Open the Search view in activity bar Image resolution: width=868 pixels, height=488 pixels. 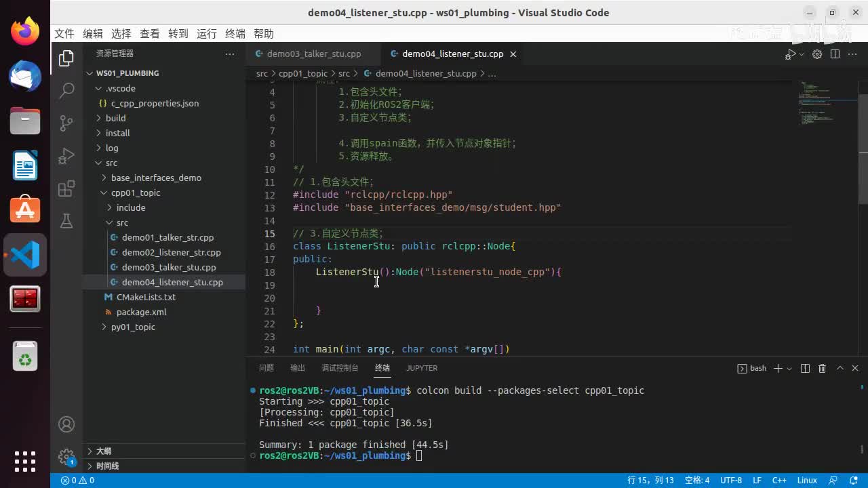66,91
